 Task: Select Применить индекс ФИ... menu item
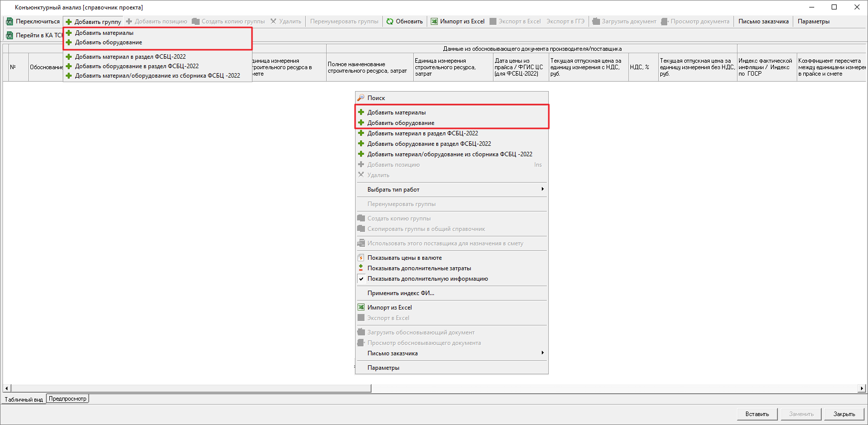pos(400,293)
